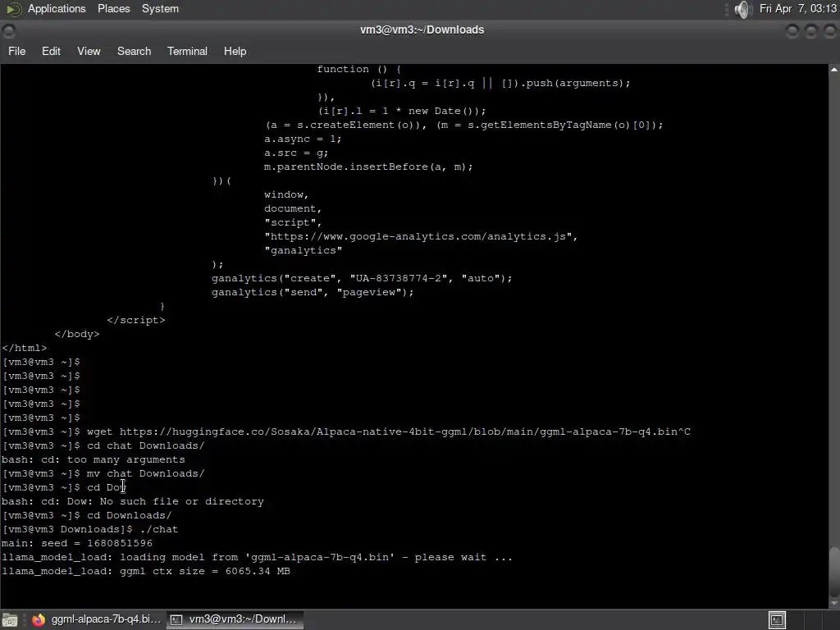Click the show desktop icon in taskbar
840x630 pixels.
10,620
